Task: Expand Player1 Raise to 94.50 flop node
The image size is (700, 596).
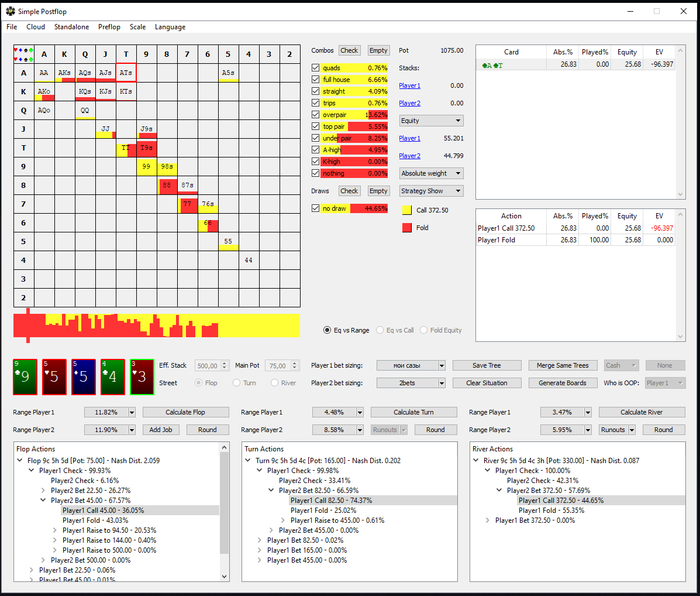Action: tap(55, 530)
